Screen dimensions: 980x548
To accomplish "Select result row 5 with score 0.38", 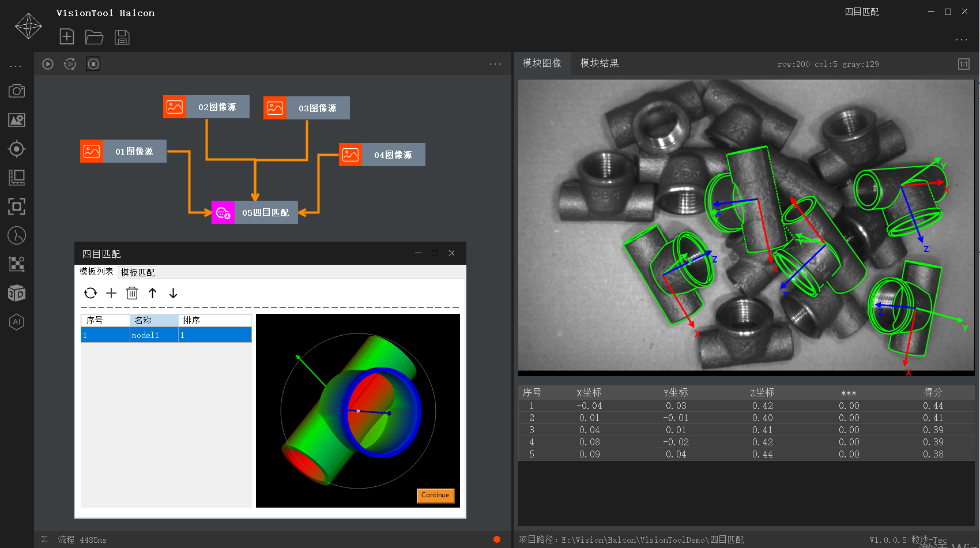I will [x=747, y=454].
